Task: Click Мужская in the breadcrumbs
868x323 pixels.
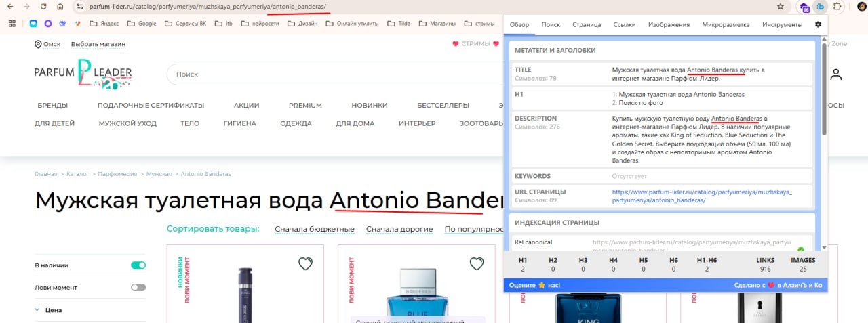Action: click(159, 174)
